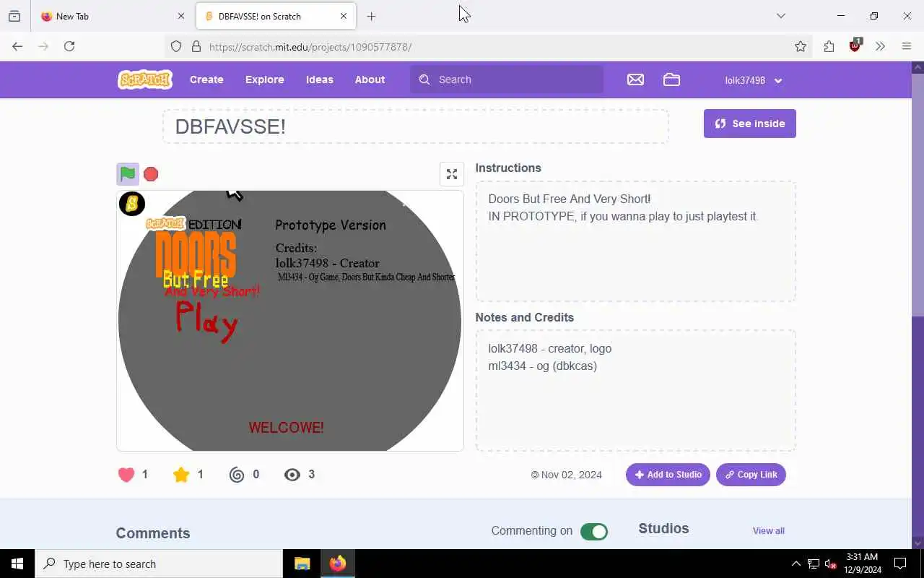Love this project with the heart icon

pyautogui.click(x=126, y=475)
